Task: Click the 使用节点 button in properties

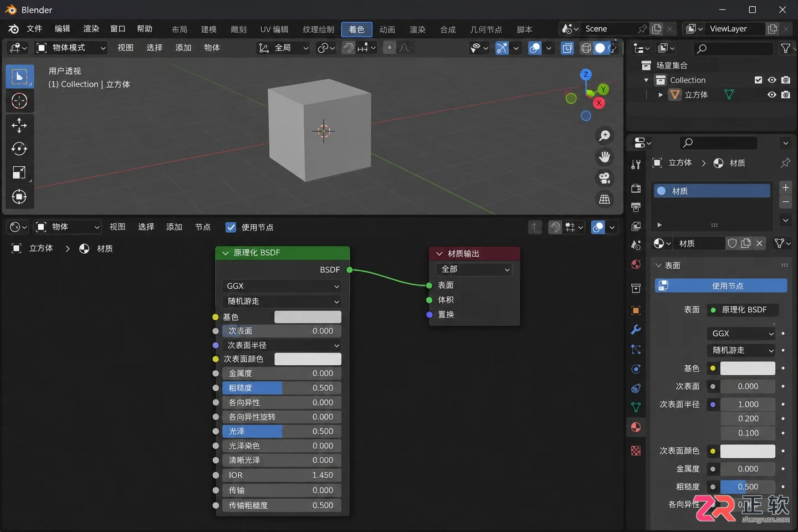Action: click(721, 286)
